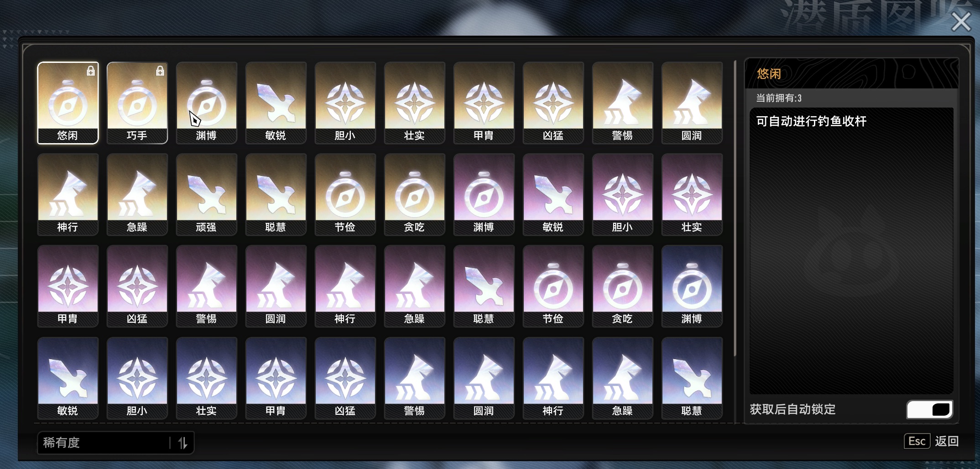This screenshot has width=980, height=469.
Task: Toggle the 获取后自动锁定 auto-lock switch
Action: [x=929, y=409]
